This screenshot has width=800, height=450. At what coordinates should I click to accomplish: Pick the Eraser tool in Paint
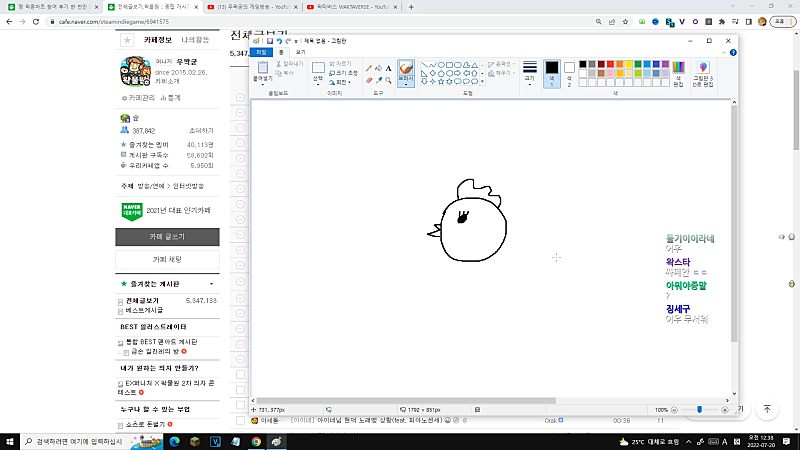pyautogui.click(x=369, y=80)
